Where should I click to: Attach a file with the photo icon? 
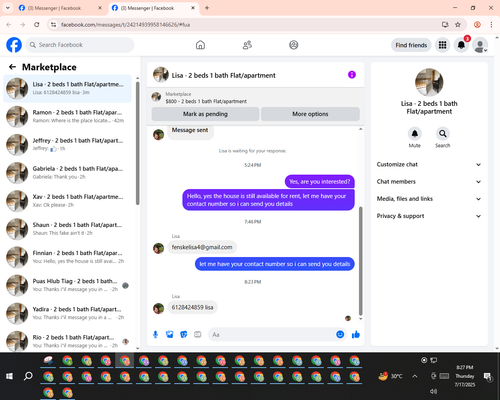[x=170, y=334]
